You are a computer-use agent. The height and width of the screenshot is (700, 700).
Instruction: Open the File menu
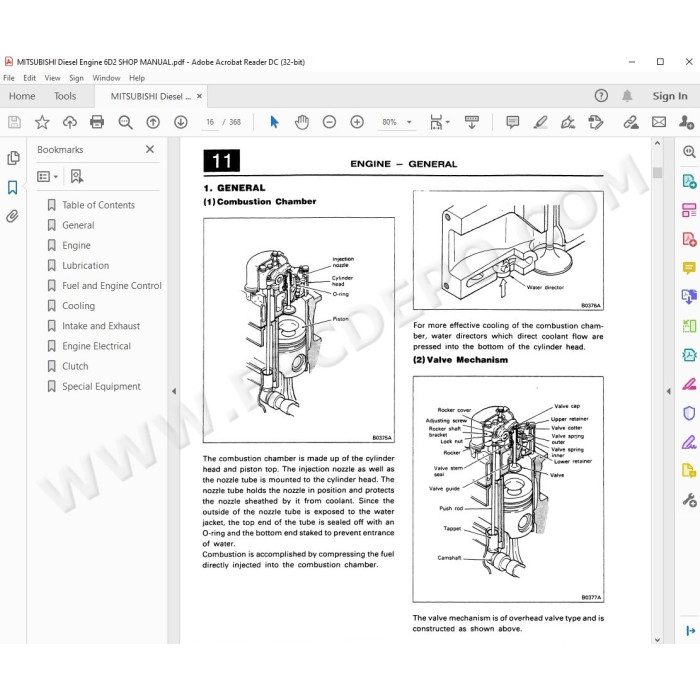point(9,78)
